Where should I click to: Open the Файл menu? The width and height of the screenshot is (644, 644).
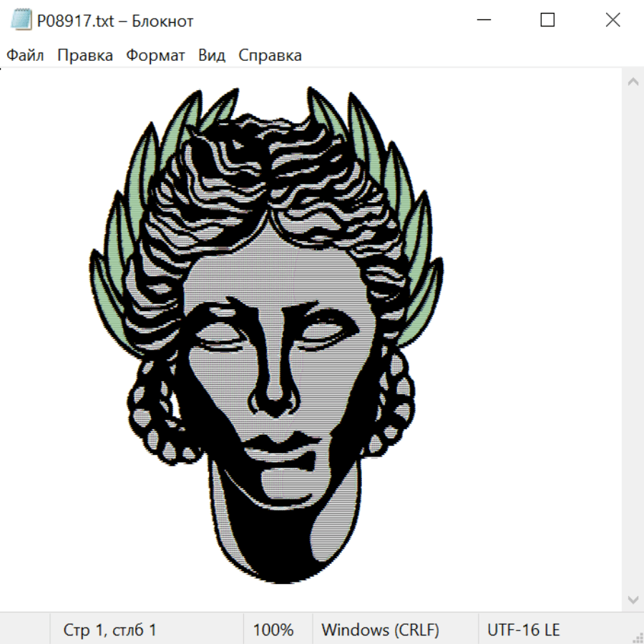point(25,56)
